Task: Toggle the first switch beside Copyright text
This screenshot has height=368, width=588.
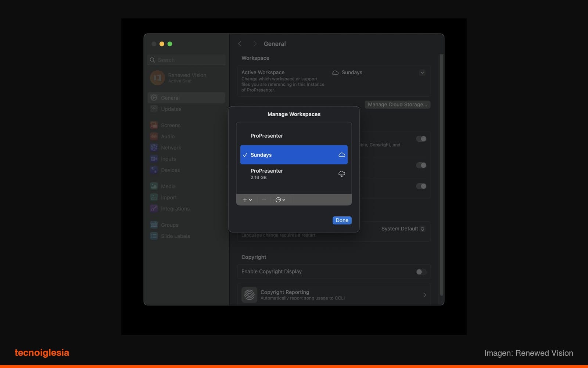Action: point(421,139)
